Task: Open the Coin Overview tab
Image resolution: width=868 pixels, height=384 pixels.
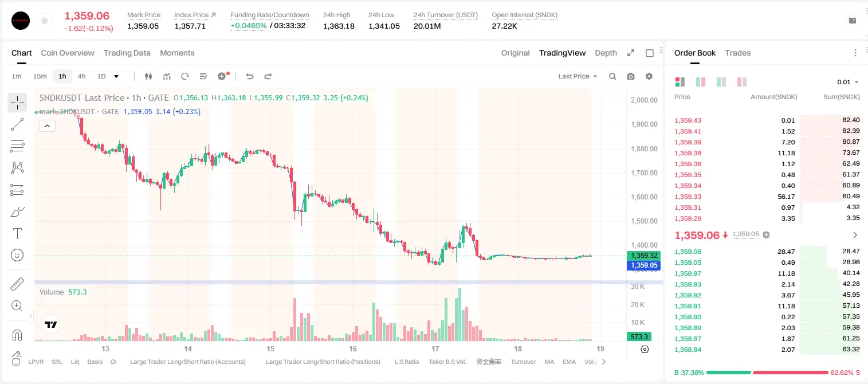Action: pos(68,53)
